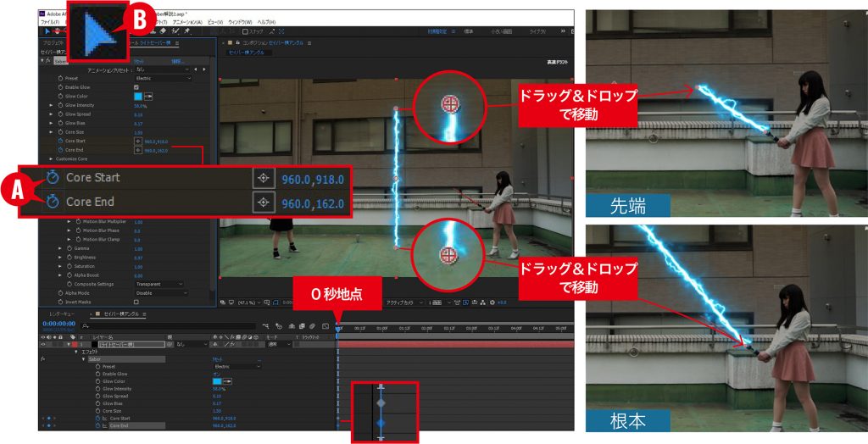The width and height of the screenshot is (868, 444).
Task: Click Glow Color eyedropper in timeline
Action: click(227, 381)
